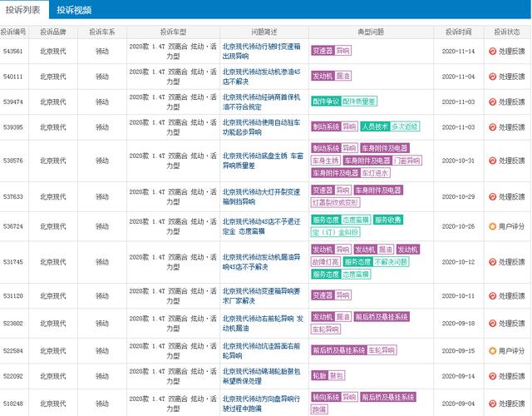The image size is (532, 416).
Task: Click status icon in complaint 537633 row
Action: point(492,196)
